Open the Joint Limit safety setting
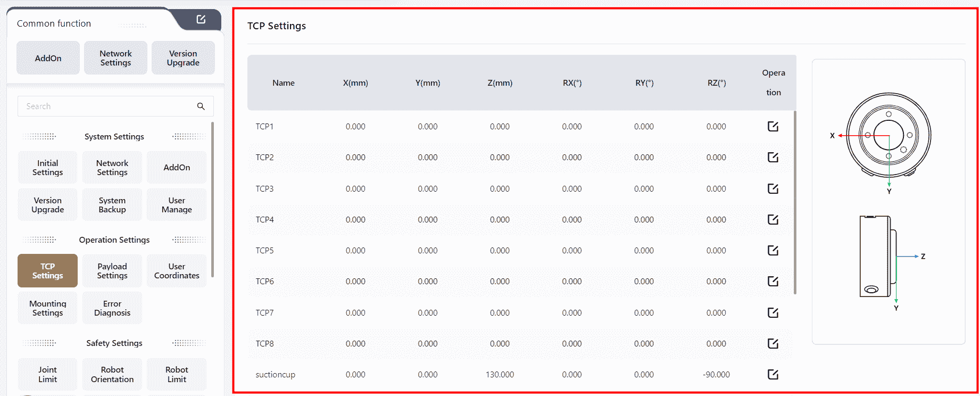The height and width of the screenshot is (396, 980). (x=47, y=374)
